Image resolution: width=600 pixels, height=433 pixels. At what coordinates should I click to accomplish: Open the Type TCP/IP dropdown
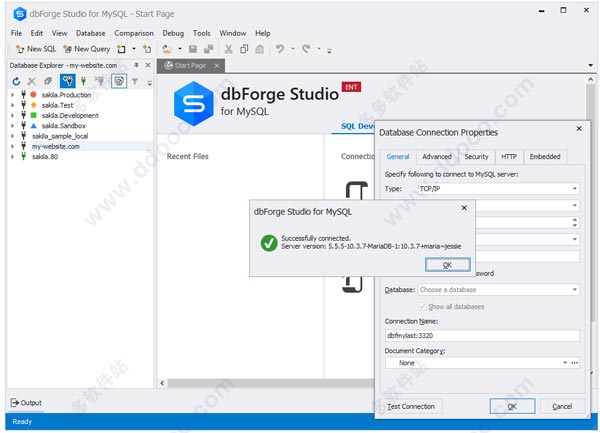pos(575,189)
